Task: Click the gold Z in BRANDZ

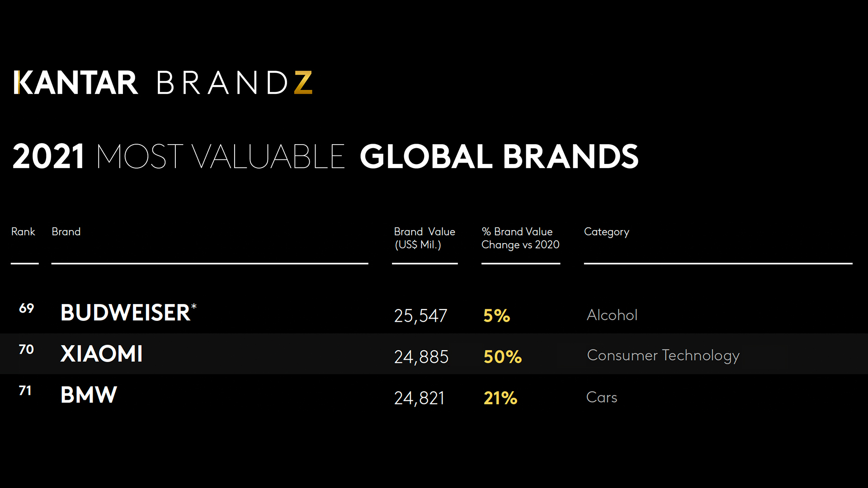Action: pyautogui.click(x=303, y=83)
